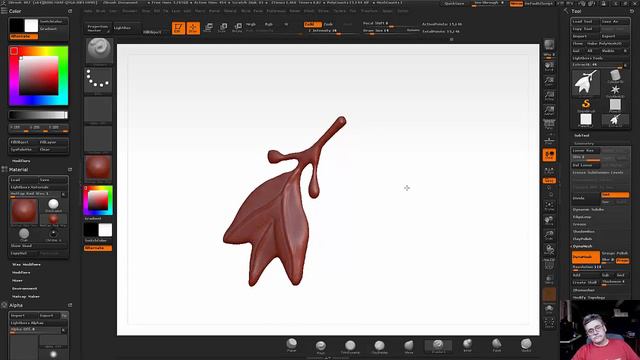Toggle Zsub sculpt mode
This screenshot has width=640, height=360.
click(328, 24)
